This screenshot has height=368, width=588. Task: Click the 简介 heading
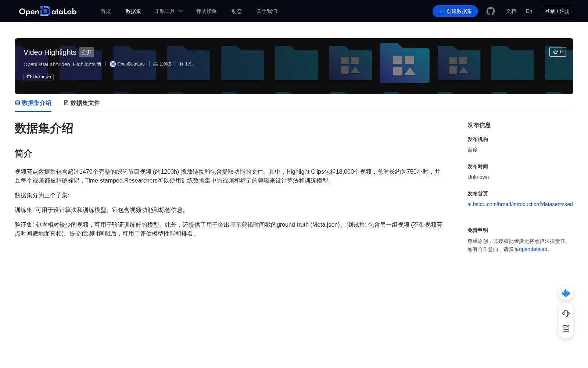tap(24, 153)
